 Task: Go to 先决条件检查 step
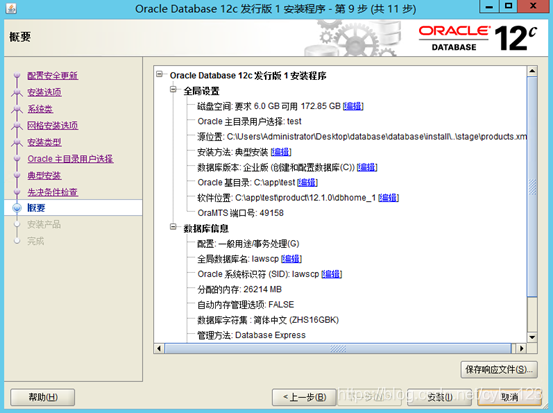pos(53,192)
